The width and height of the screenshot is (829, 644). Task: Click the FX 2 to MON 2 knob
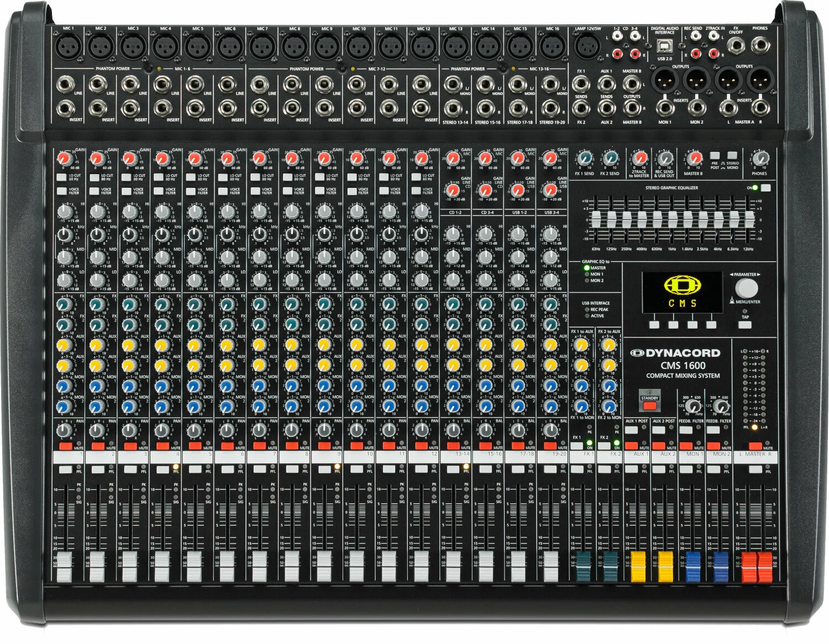click(x=609, y=407)
